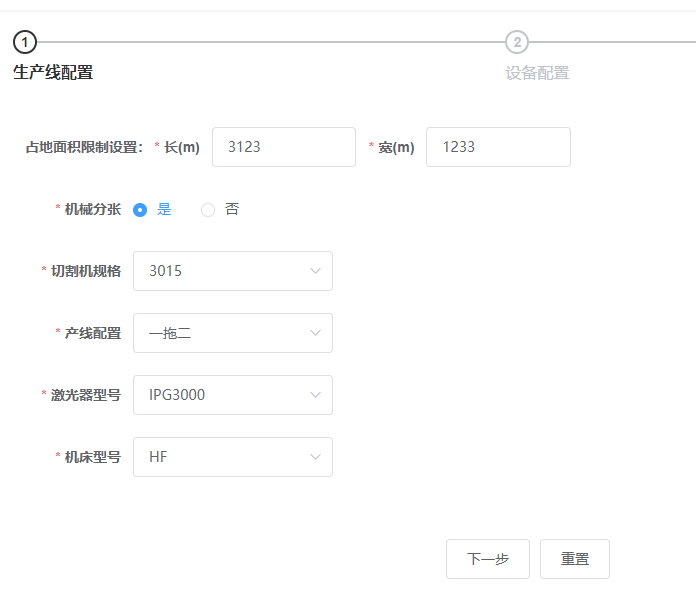Click step 1 circle for 生产线配置
Image resolution: width=696 pixels, height=608 pixels.
25,42
